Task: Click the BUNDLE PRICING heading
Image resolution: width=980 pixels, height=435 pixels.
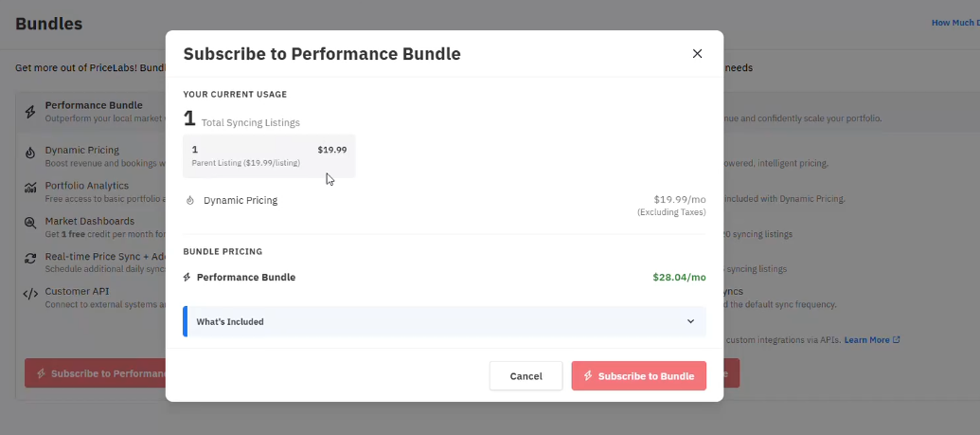Action: (x=223, y=251)
